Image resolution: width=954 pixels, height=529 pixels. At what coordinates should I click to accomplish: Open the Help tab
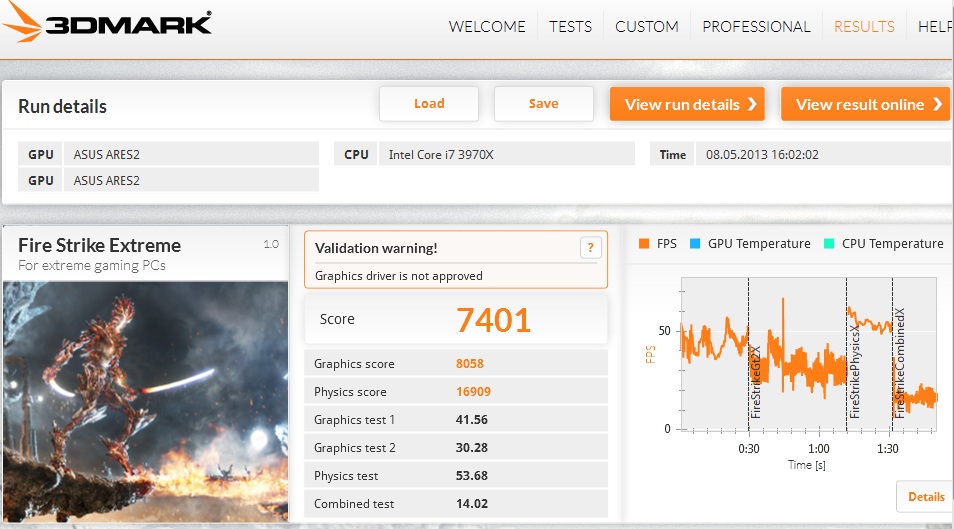pos(936,27)
